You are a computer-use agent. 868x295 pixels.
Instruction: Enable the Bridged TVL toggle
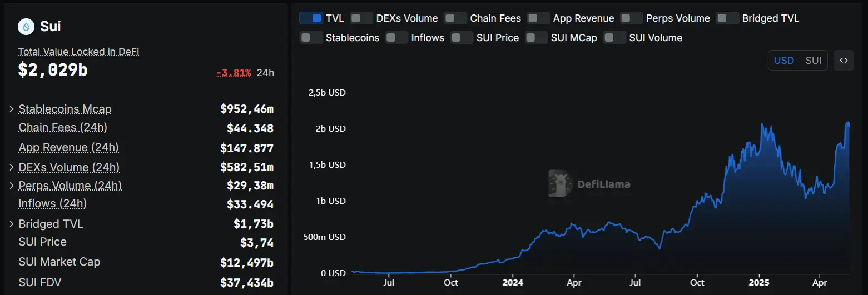click(x=727, y=18)
